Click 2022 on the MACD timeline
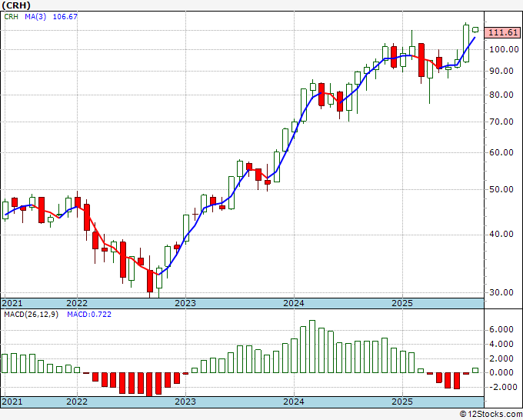This screenshot has height=420, width=523. click(x=77, y=402)
